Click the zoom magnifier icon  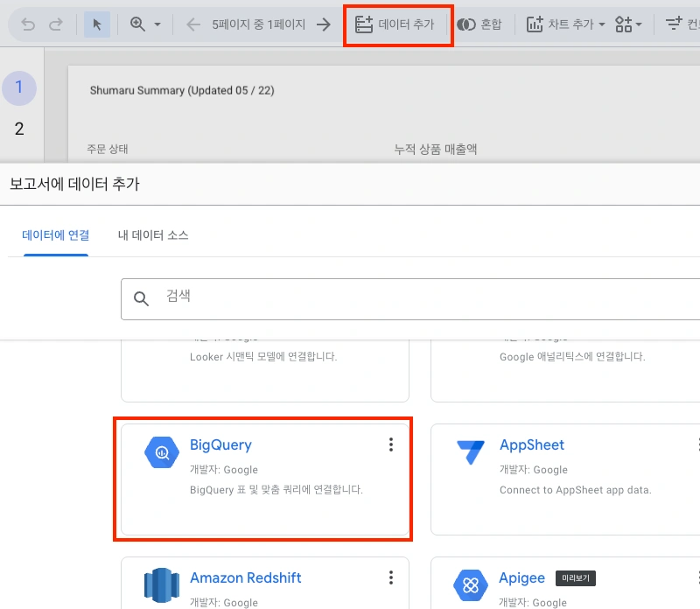point(137,24)
